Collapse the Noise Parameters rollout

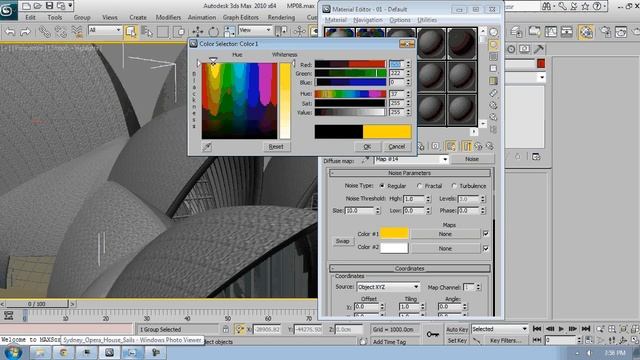(x=410, y=173)
